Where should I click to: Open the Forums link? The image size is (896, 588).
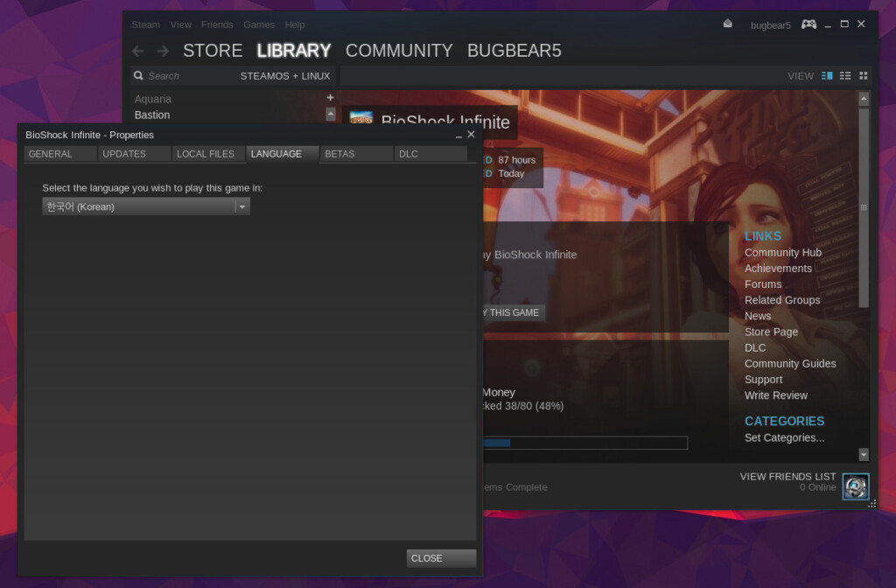click(763, 284)
